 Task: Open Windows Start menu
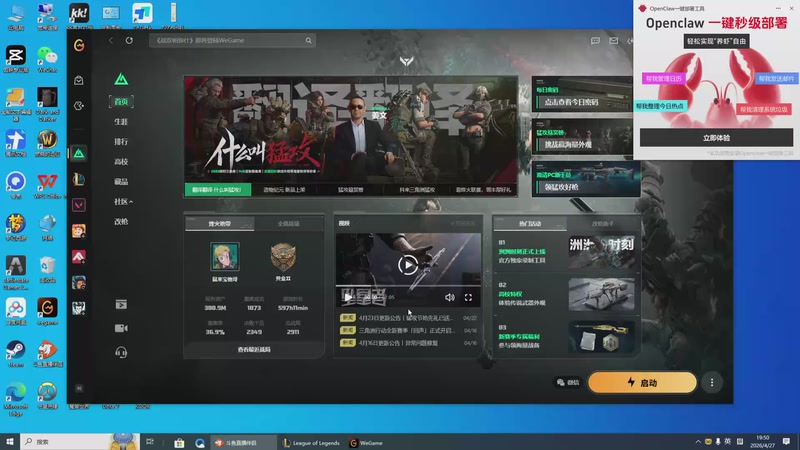[10, 442]
